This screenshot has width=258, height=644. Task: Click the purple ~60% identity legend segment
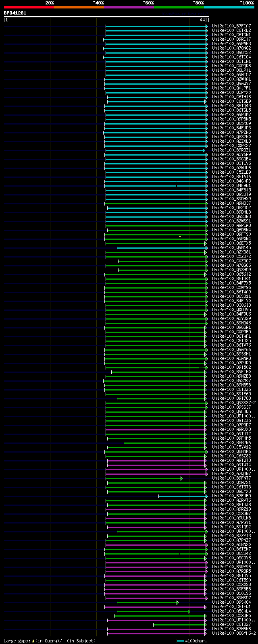129,7
